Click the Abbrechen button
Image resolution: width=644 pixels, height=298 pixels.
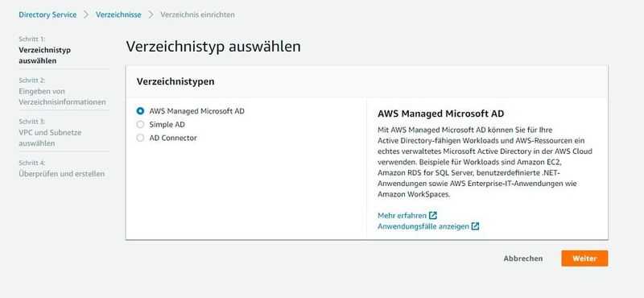(x=523, y=259)
